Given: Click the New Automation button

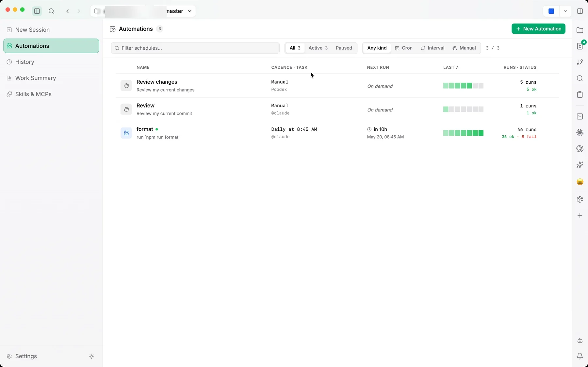Looking at the screenshot, I should [x=538, y=29].
